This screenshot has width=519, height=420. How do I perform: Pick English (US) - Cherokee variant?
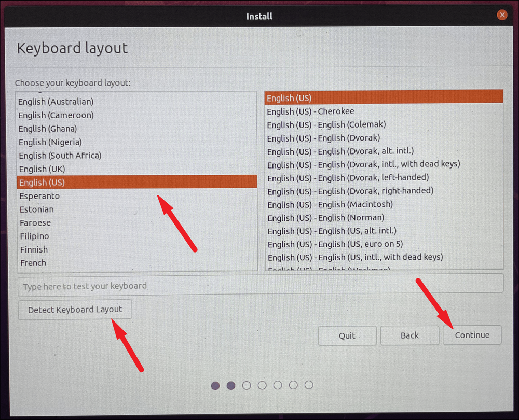click(384, 111)
